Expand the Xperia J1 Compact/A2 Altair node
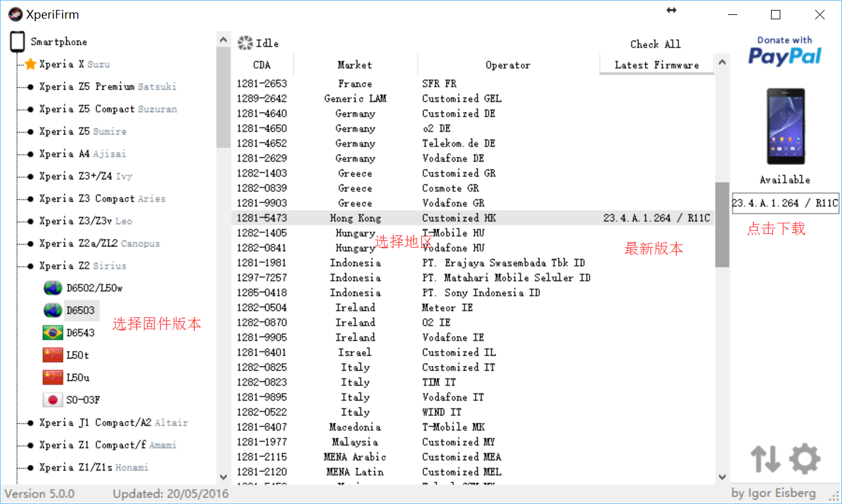Viewport: 842px width, 504px height. click(30, 422)
